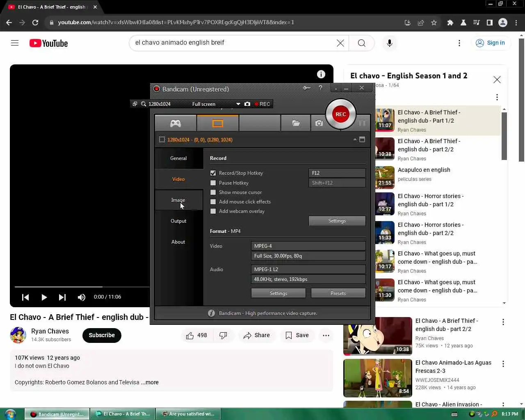Toggle Bandicam compact view icon
This screenshot has width=525, height=420.
click(362, 139)
